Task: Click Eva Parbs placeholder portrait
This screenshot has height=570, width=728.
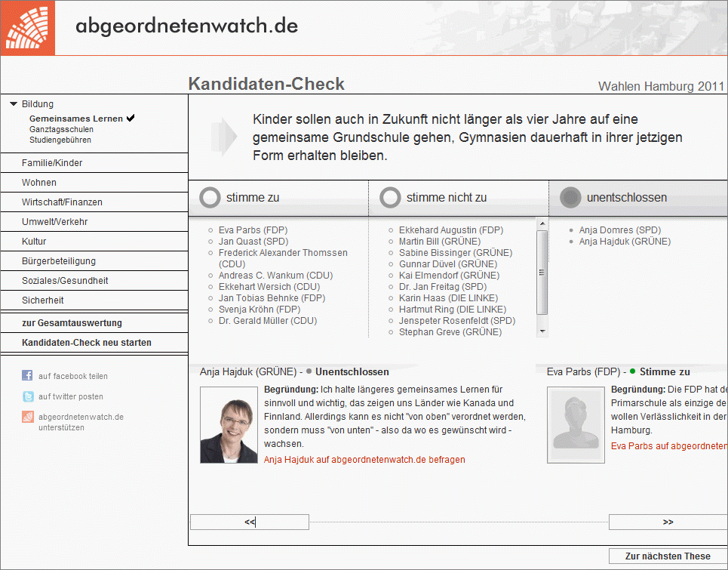Action: (x=576, y=425)
